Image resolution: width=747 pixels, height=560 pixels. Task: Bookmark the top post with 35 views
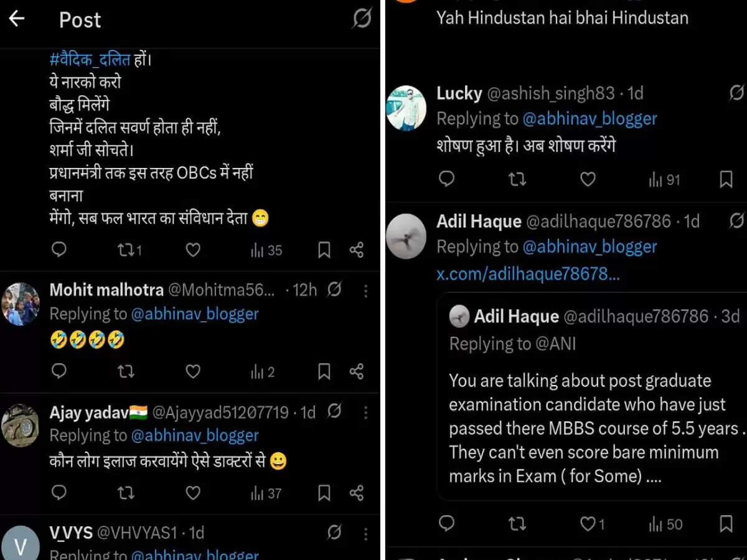(x=324, y=250)
